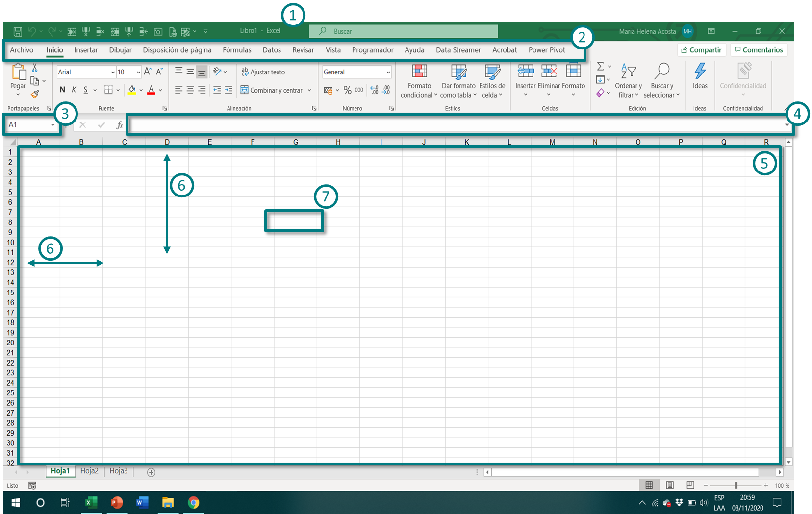The height and width of the screenshot is (514, 812).
Task: Center text horizontally
Action: pos(190,90)
